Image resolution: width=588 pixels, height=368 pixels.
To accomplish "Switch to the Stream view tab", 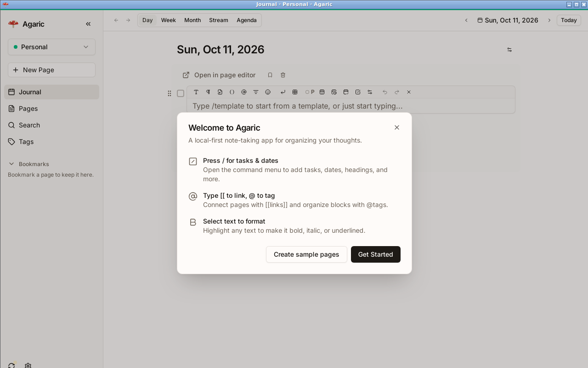I will click(219, 20).
